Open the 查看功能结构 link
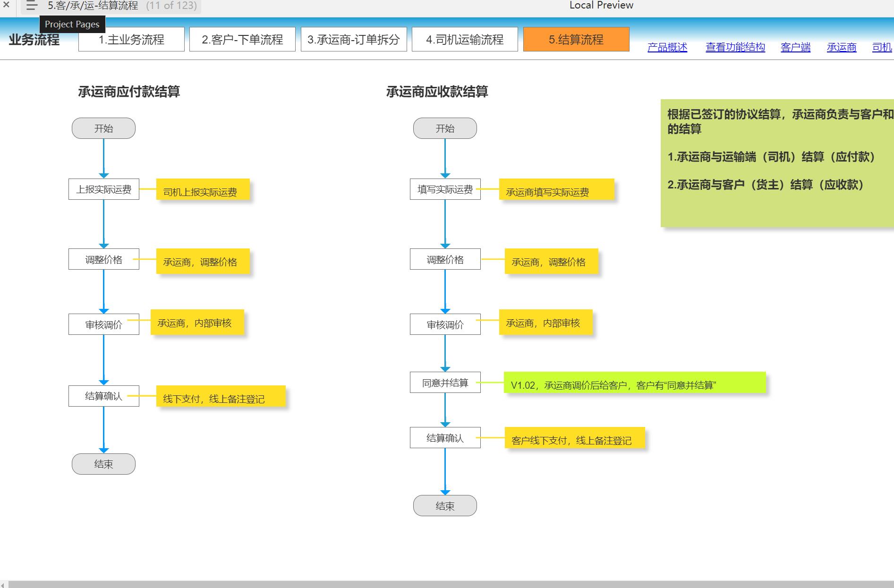Viewport: 894px width, 588px height. pyautogui.click(x=735, y=47)
